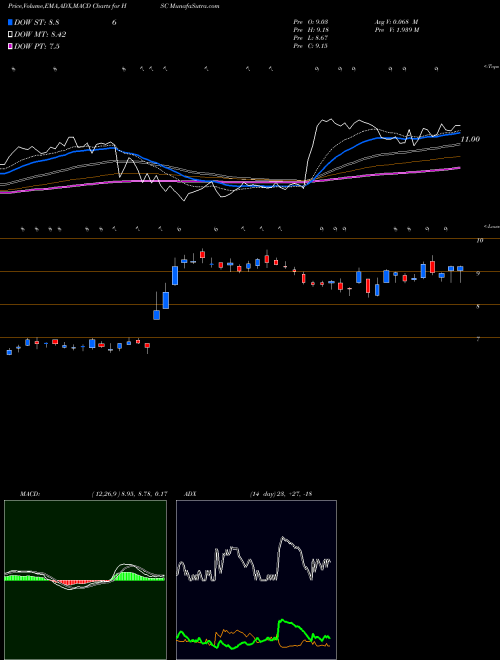This screenshot has width=500, height=660.
Task: Click the ADX values '(14 day) 28, +27, -18'
Action: (280, 494)
